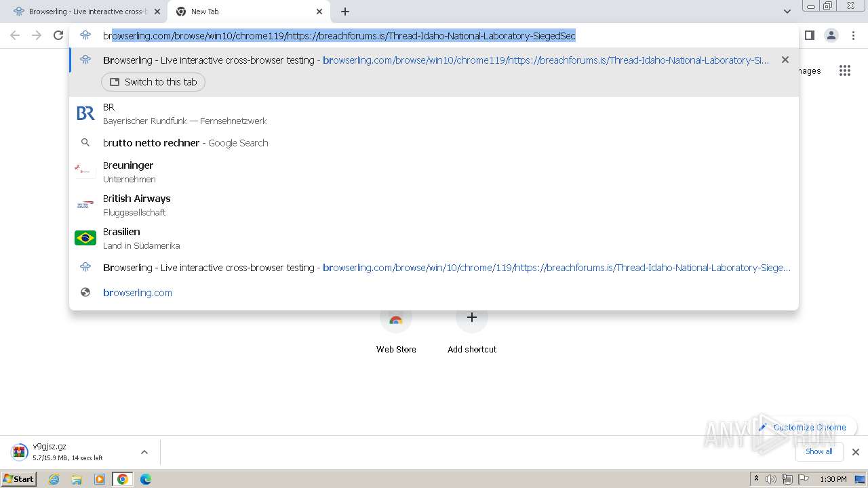Click the British Airways logo icon
868x488 pixels.
tap(85, 205)
